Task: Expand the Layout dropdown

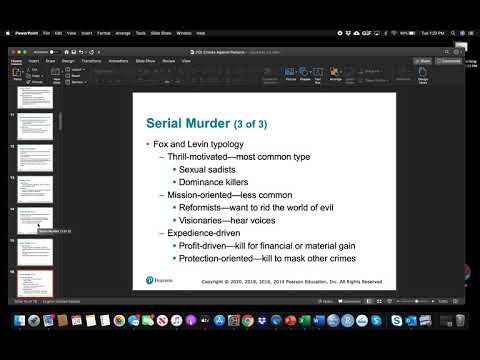Action: pyautogui.click(x=76, y=70)
